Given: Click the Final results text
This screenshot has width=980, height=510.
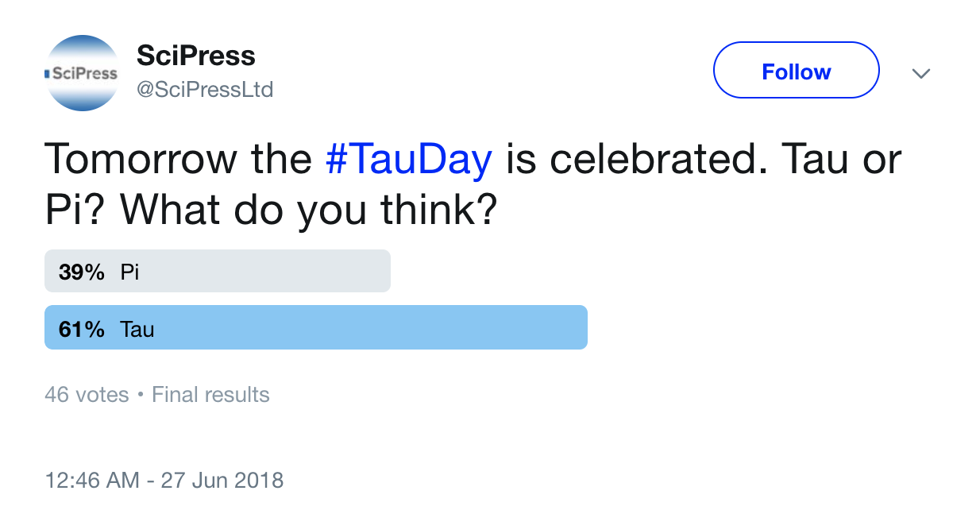Looking at the screenshot, I should [210, 394].
